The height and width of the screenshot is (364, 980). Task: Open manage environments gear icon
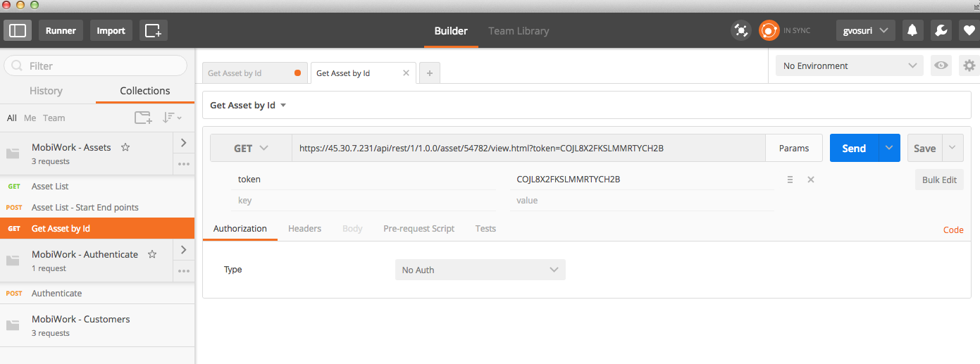pyautogui.click(x=969, y=65)
